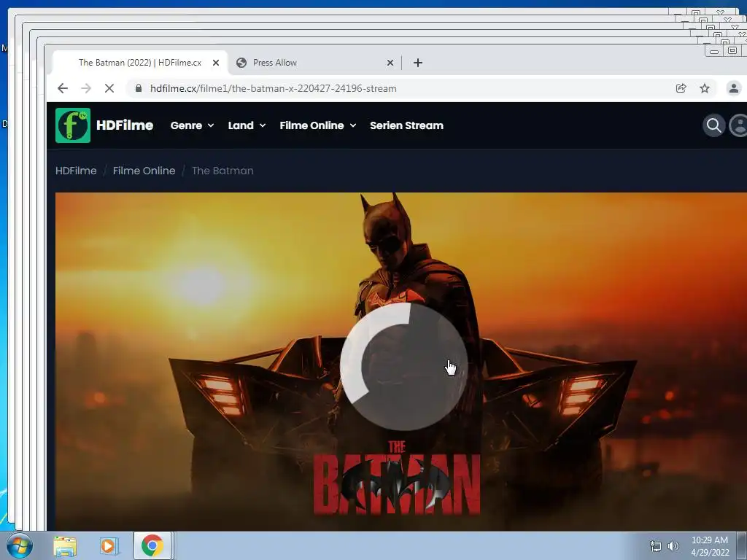
Task: Click 'The Batman' breadcrumb text
Action: (x=222, y=171)
